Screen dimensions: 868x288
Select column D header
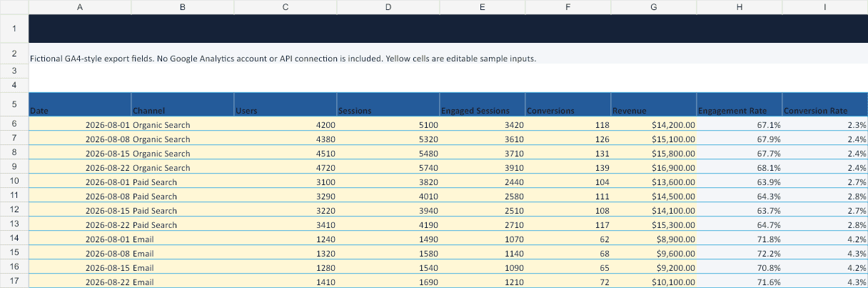pyautogui.click(x=388, y=6)
